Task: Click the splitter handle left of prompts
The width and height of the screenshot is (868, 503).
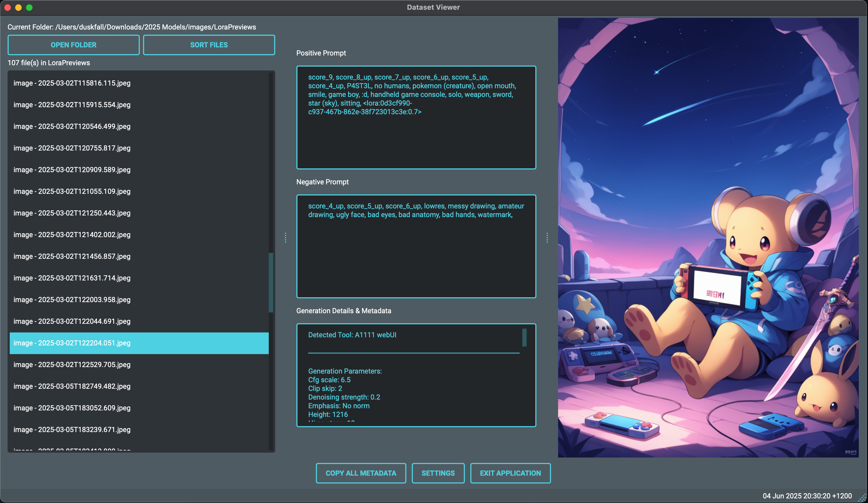Action: coord(286,237)
